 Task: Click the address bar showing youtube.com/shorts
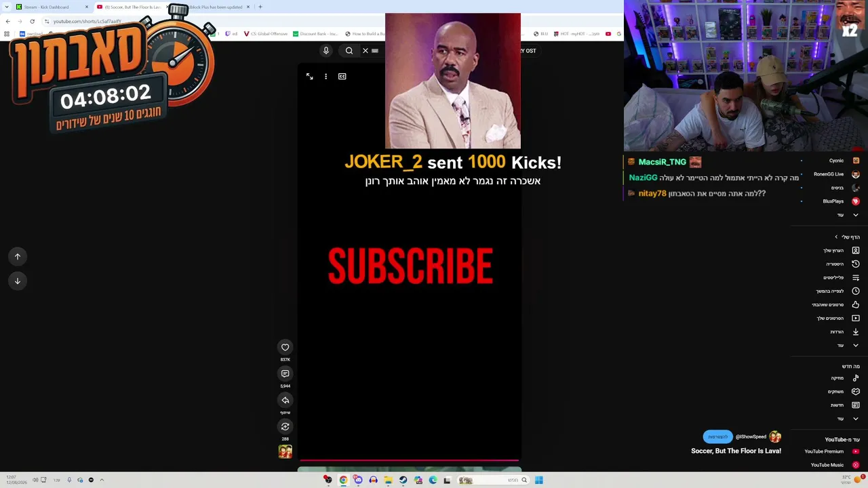click(x=87, y=21)
